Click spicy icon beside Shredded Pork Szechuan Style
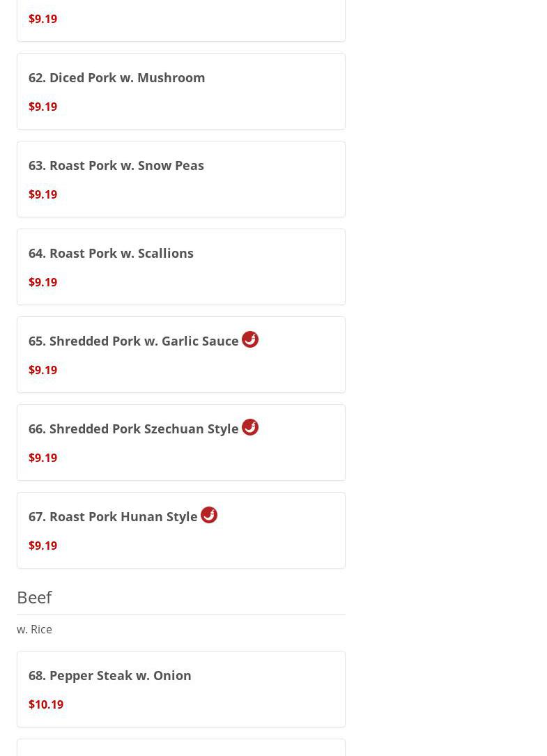547x756 pixels. [x=250, y=427]
